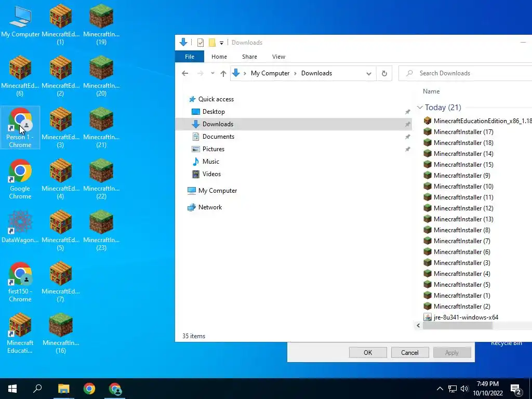532x399 pixels.
Task: Open the Share ribbon tab
Action: 249,57
